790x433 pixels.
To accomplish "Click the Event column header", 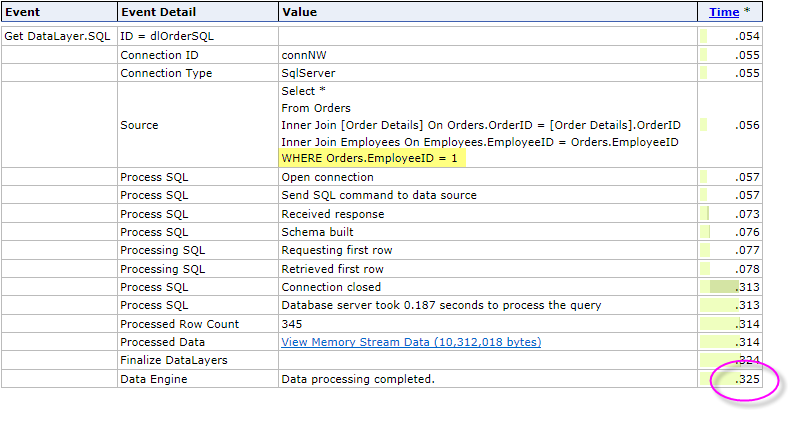I will pos(24,12).
